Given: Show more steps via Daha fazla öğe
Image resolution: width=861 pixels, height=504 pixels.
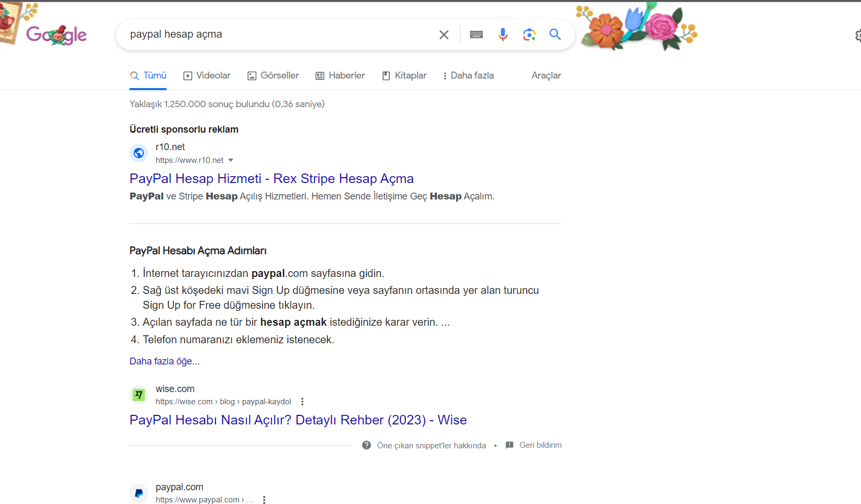Looking at the screenshot, I should tap(164, 361).
